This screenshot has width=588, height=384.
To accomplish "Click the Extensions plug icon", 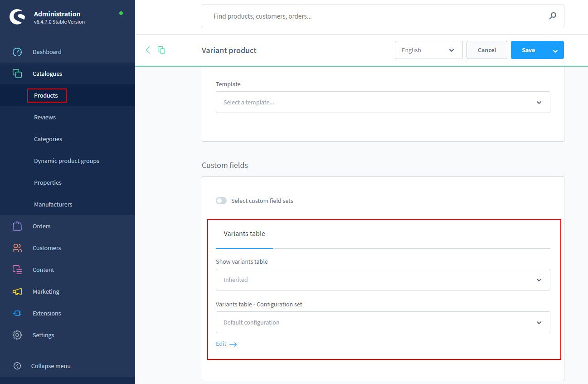I will coord(17,313).
